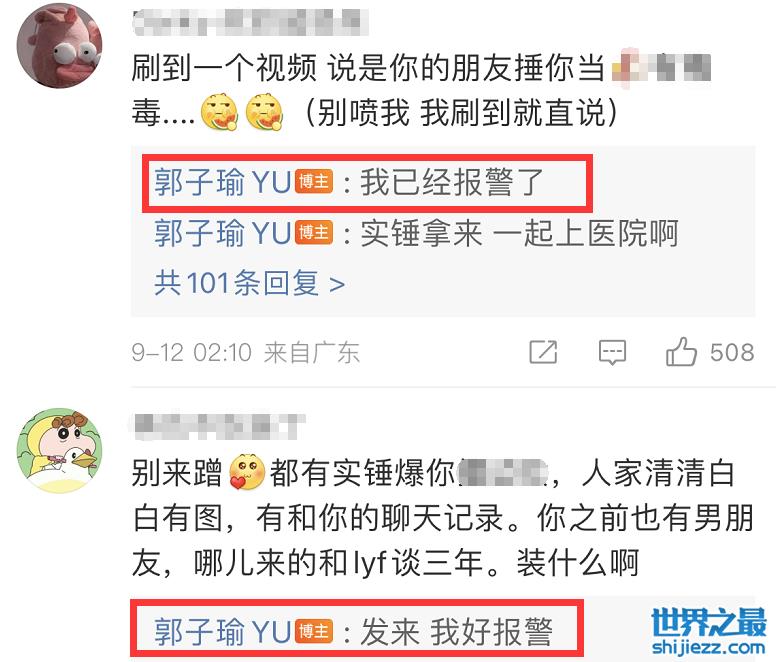Tap the 508 like count

[x=732, y=352]
